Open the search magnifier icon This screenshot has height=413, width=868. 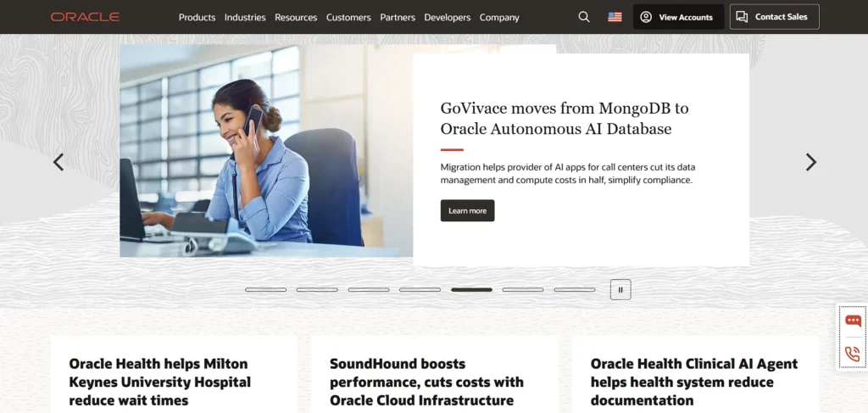[584, 17]
